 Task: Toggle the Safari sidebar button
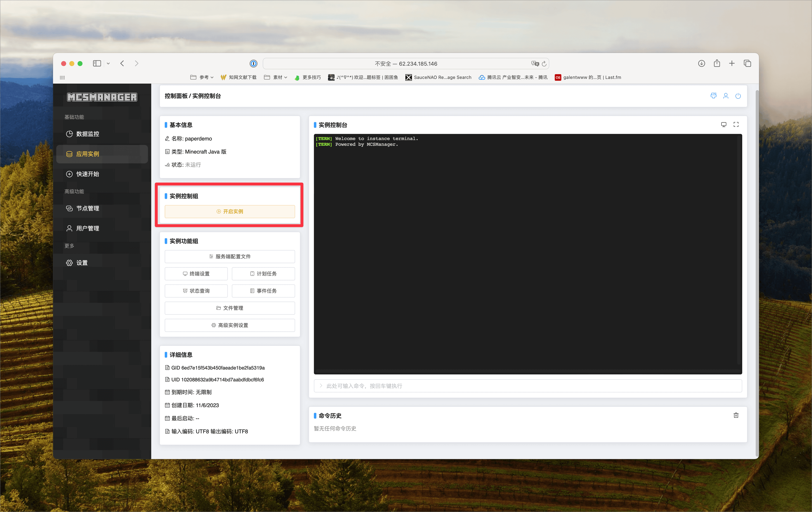pyautogui.click(x=97, y=63)
